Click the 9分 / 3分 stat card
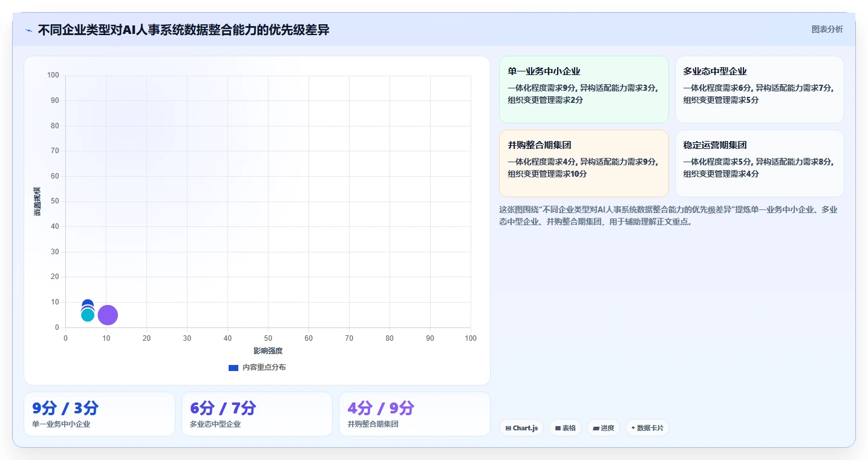 tap(100, 414)
